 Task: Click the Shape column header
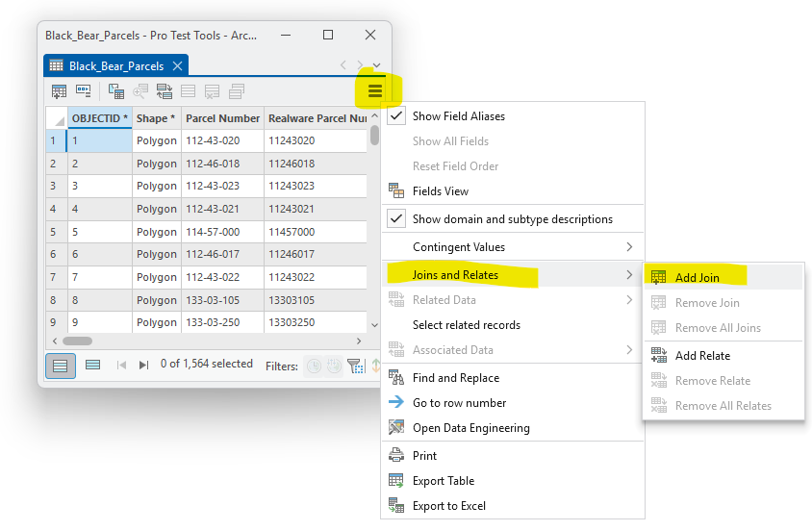pos(157,118)
